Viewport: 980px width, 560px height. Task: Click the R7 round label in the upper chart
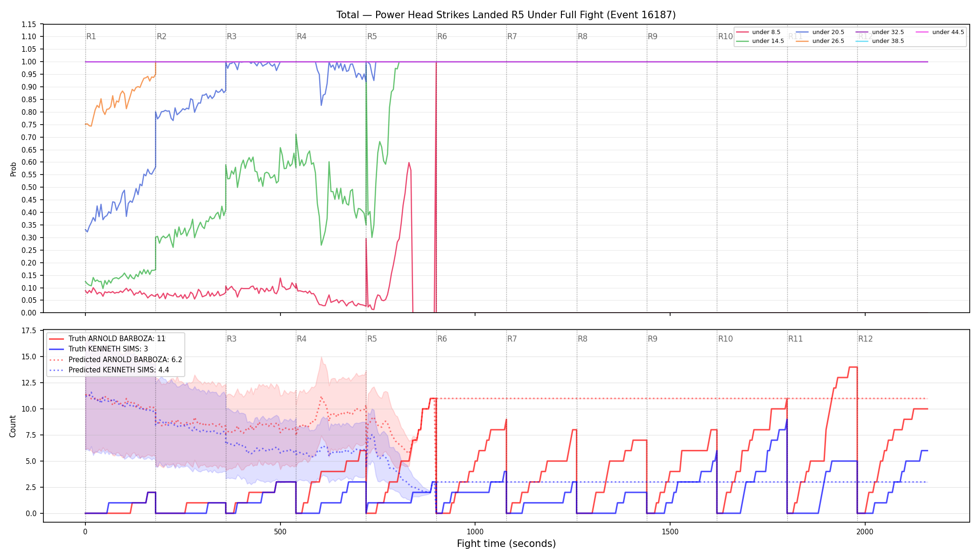pos(512,36)
